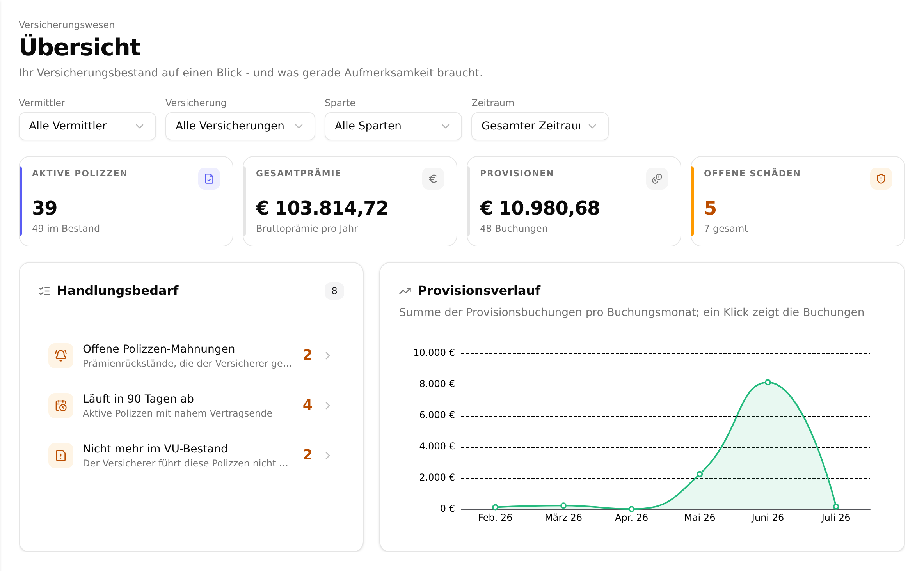The image size is (924, 571).
Task: Click the chevron next to Nicht mehr im VU-Bestand
Action: pyautogui.click(x=328, y=456)
